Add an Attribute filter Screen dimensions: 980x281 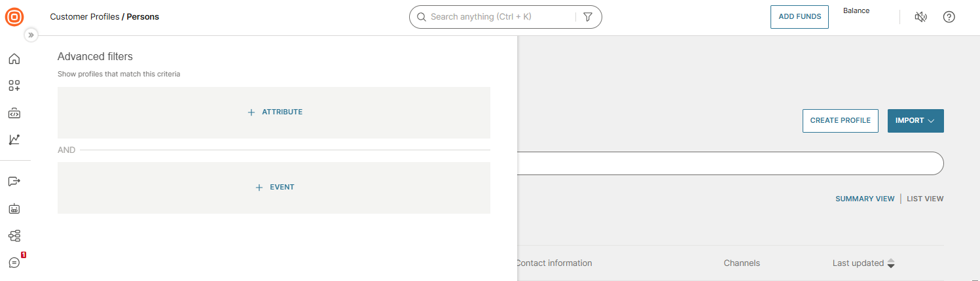coord(274,112)
